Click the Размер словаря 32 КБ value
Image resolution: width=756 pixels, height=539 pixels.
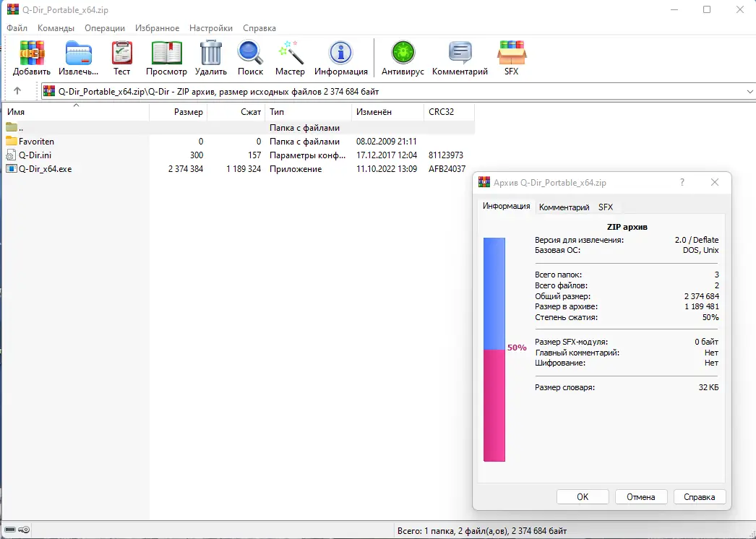click(x=708, y=387)
